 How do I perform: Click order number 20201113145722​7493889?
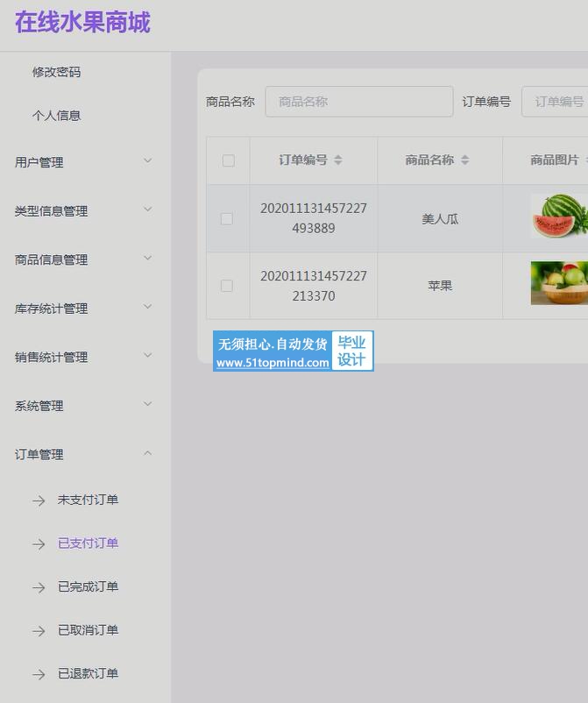click(314, 218)
